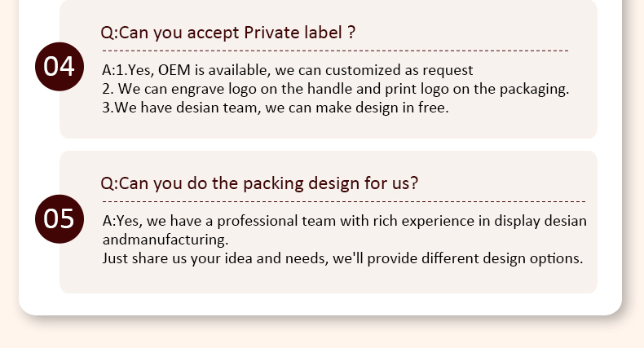Viewport: 644px width, 348px height.
Task: Click the answer line mentioning professional team experience
Action: (344, 221)
